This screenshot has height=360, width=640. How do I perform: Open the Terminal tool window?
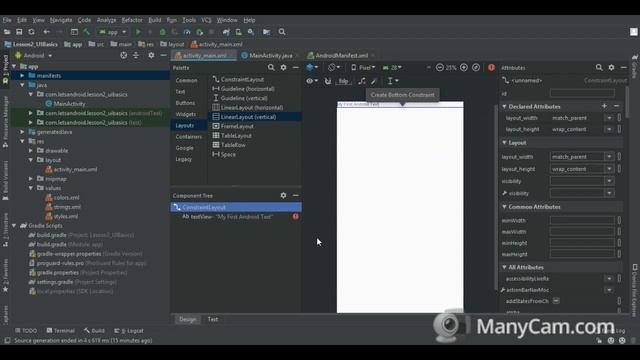[60, 331]
